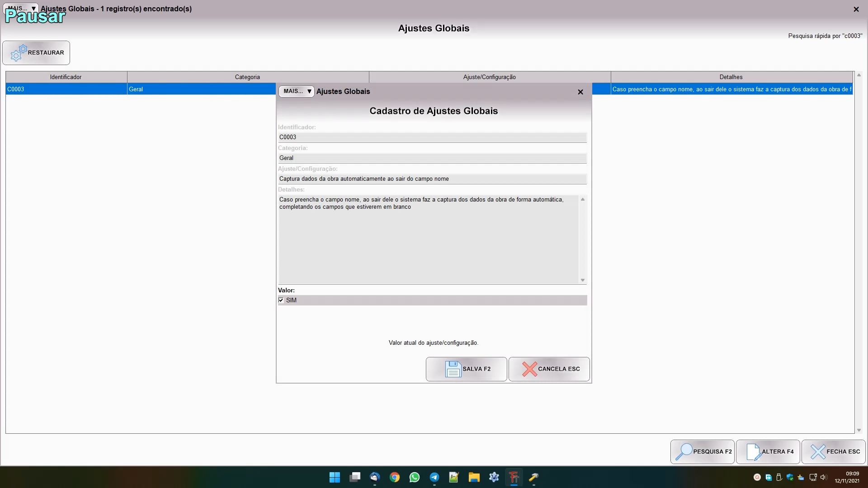Click the PESQUISA F2 magnifier button
Viewport: 868px width, 488px height.
[x=702, y=451]
